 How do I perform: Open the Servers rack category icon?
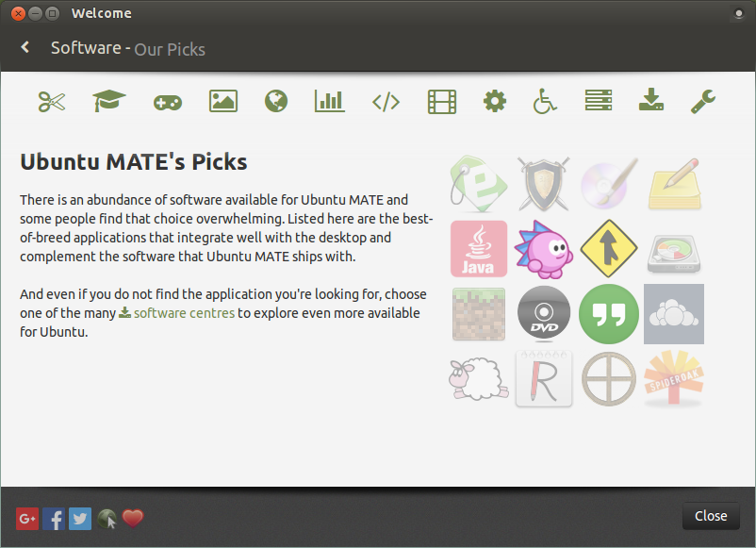tap(599, 100)
